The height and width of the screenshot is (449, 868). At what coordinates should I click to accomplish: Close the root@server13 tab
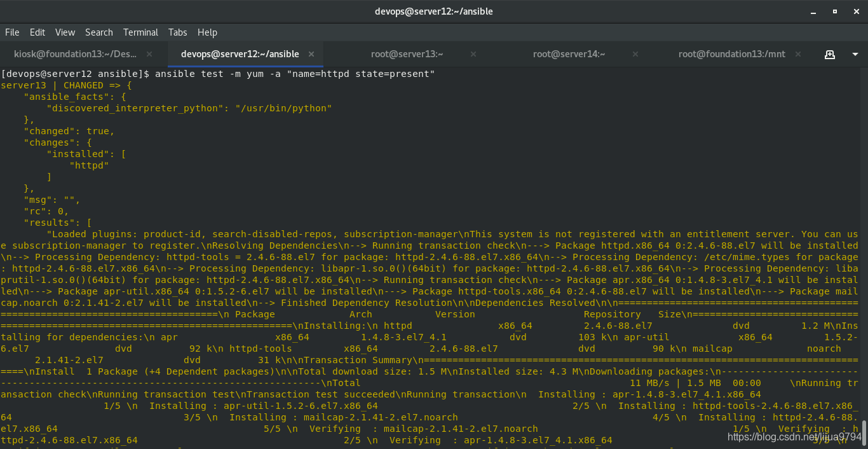473,54
